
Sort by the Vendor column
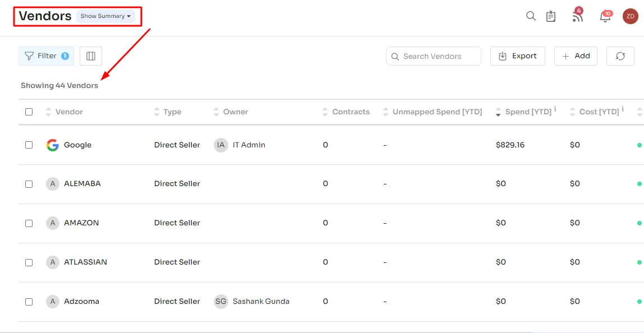click(x=48, y=112)
